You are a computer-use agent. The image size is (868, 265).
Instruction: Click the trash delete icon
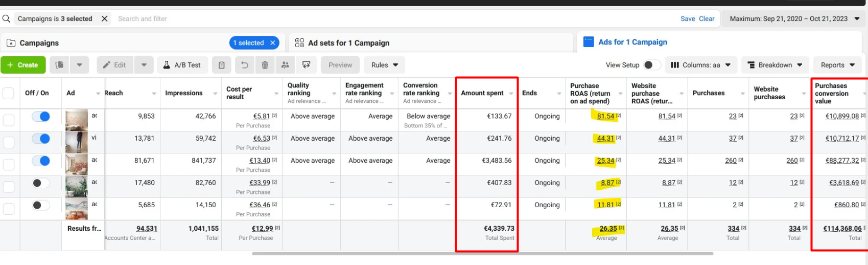click(265, 65)
